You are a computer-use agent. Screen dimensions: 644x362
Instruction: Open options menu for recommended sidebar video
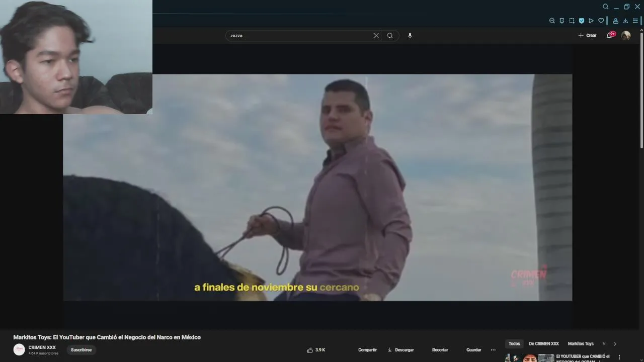[x=619, y=357]
